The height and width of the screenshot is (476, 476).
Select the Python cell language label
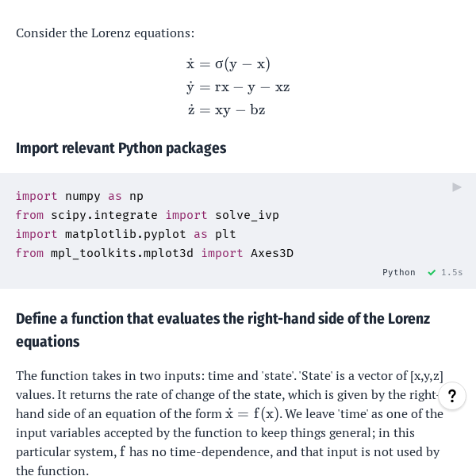tap(398, 273)
